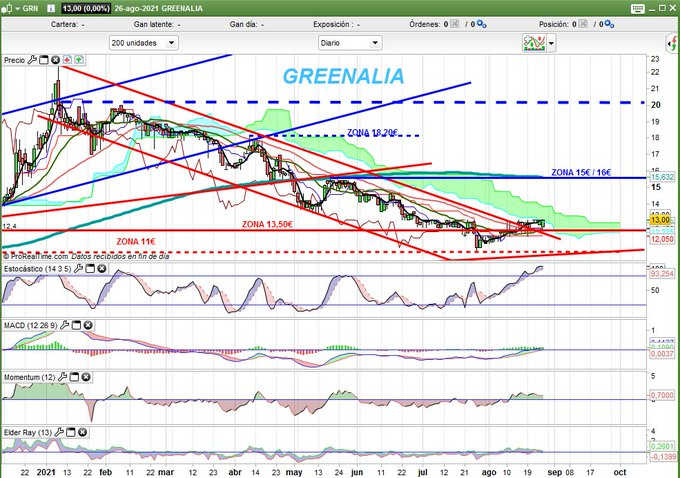
Task: Open the keyboard icon in title bar
Action: click(x=638, y=8)
